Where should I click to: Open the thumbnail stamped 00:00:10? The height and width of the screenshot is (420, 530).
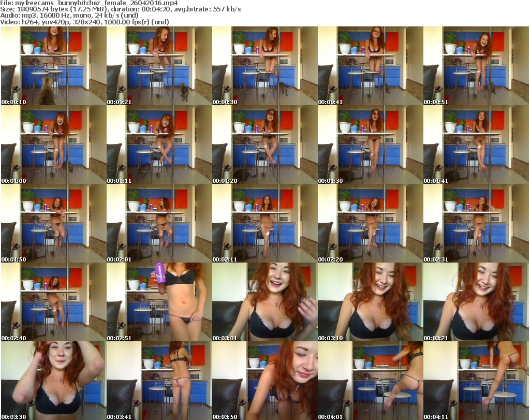pyautogui.click(x=53, y=66)
